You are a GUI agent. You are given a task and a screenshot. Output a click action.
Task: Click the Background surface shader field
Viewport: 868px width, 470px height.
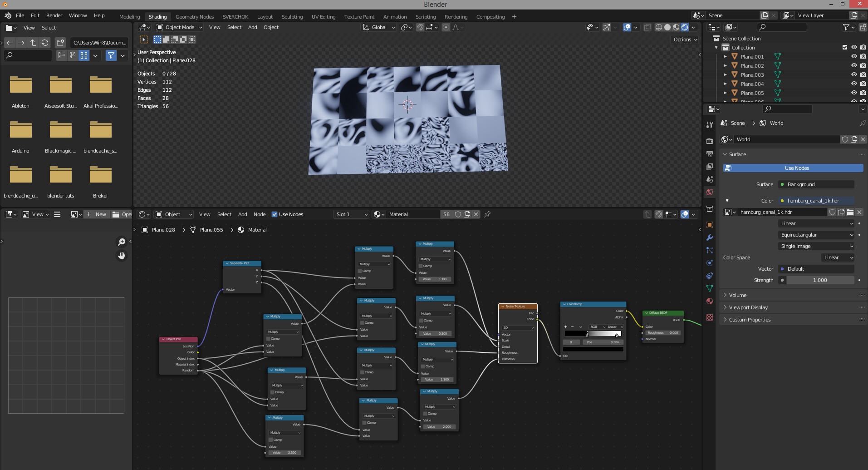click(816, 184)
